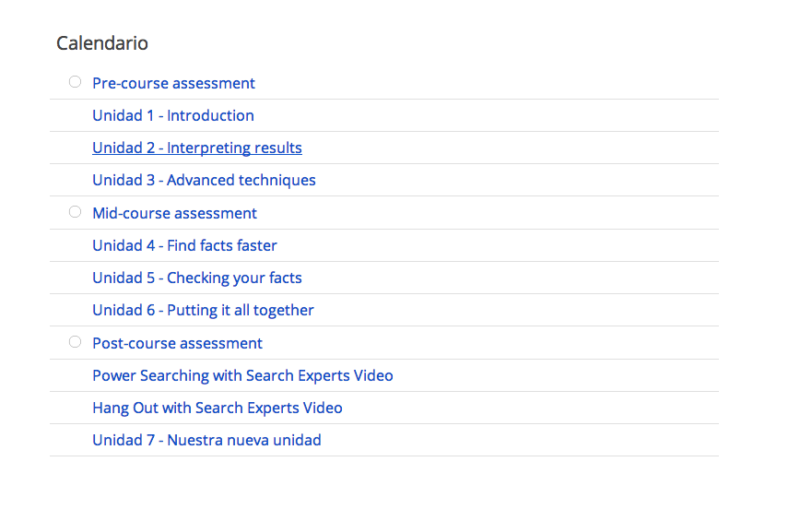Open Unidad 5 - Checking your facts

pyautogui.click(x=197, y=278)
